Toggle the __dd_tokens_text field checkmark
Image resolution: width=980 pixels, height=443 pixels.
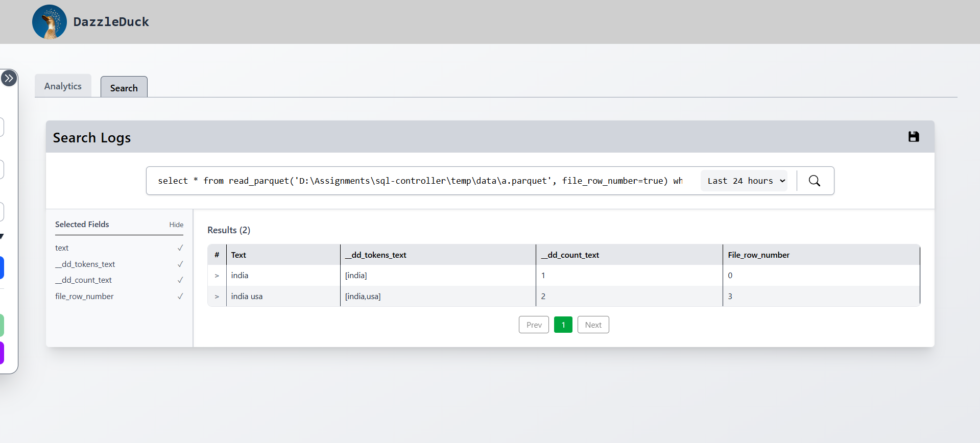tap(180, 264)
